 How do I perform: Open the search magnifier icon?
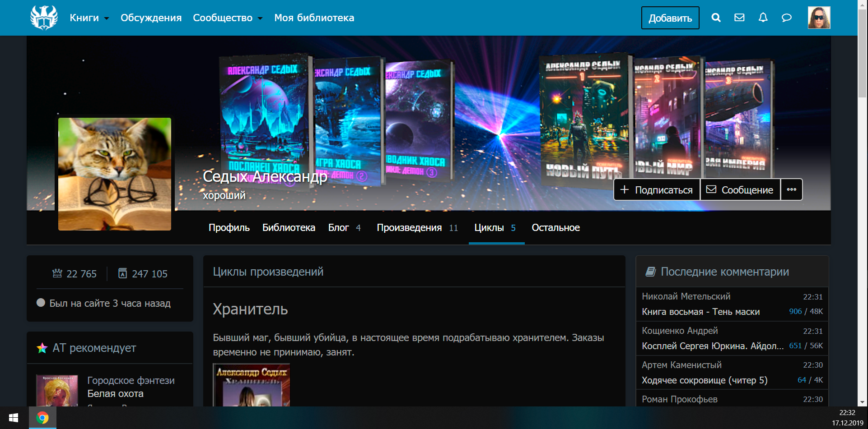(716, 18)
